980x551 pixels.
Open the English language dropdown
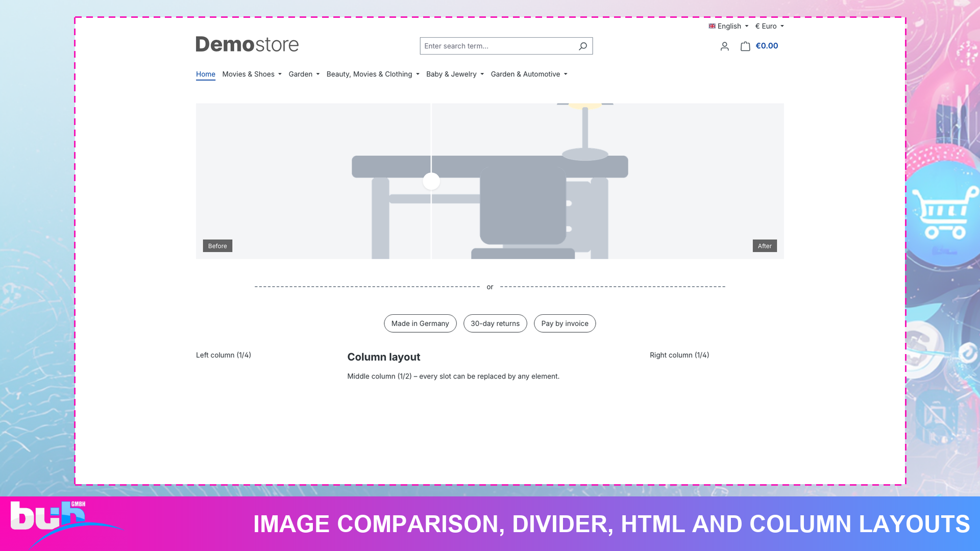[x=728, y=26]
